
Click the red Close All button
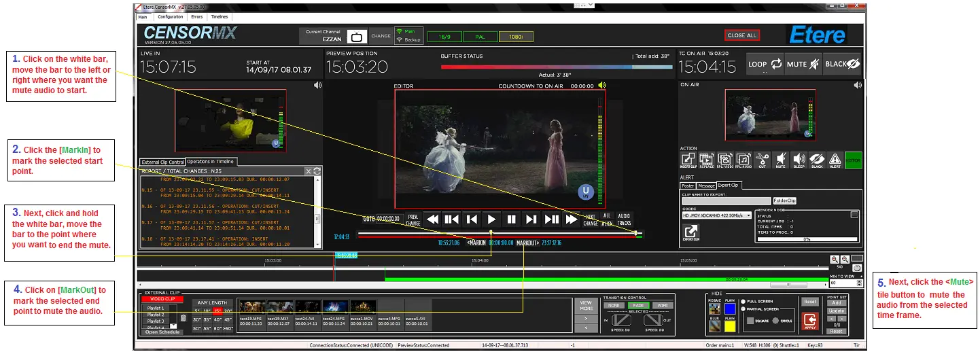pyautogui.click(x=741, y=35)
